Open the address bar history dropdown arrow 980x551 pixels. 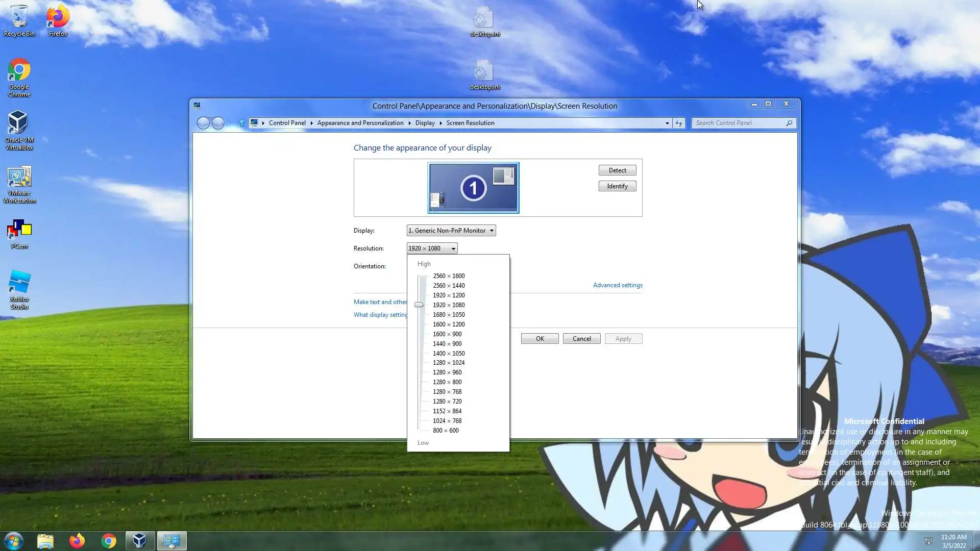click(x=667, y=123)
